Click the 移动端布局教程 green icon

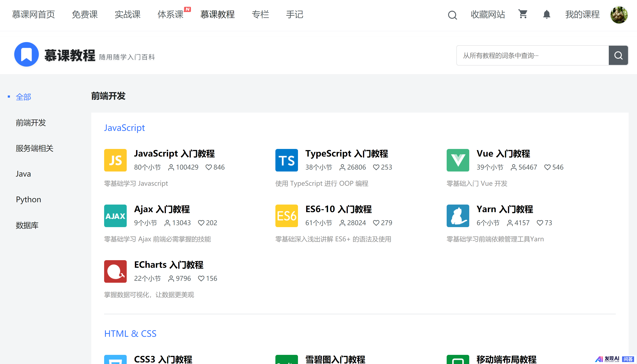click(x=458, y=359)
